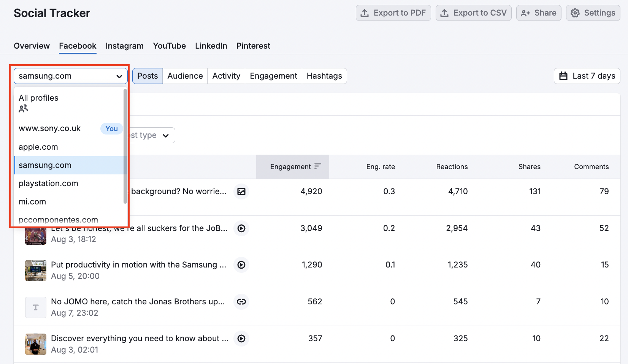Click the people icon under All profiles
Image resolution: width=628 pixels, height=364 pixels.
point(23,108)
